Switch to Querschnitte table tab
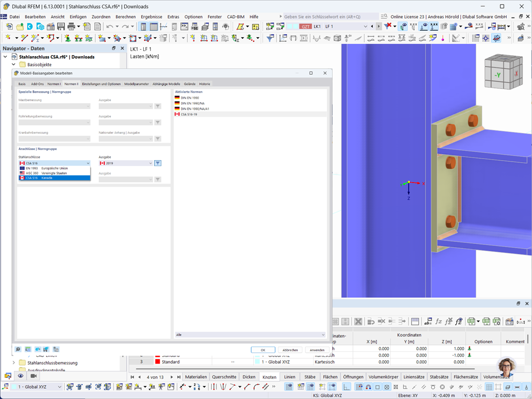 pos(224,377)
